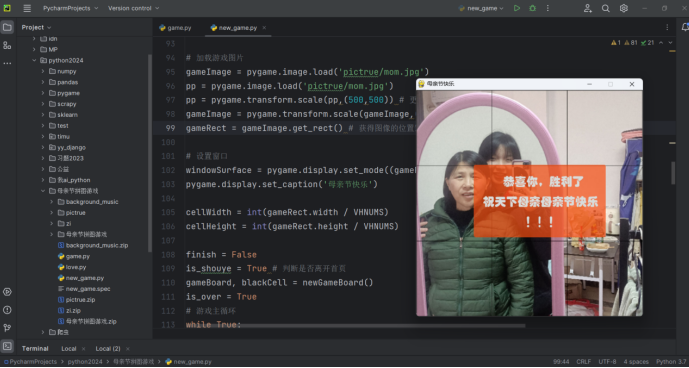Image resolution: width=689 pixels, height=368 pixels.
Task: Open the Search Everywhere magnifier icon
Action: [606, 8]
